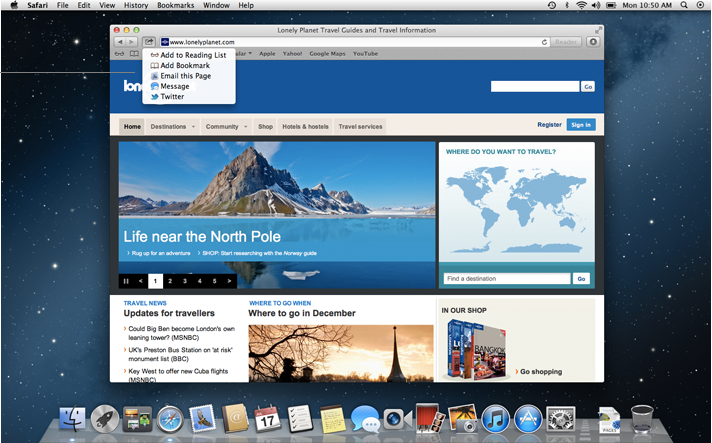Screen dimensions: 712x443
Task: Open the App Store from the Dock
Action: click(527, 418)
